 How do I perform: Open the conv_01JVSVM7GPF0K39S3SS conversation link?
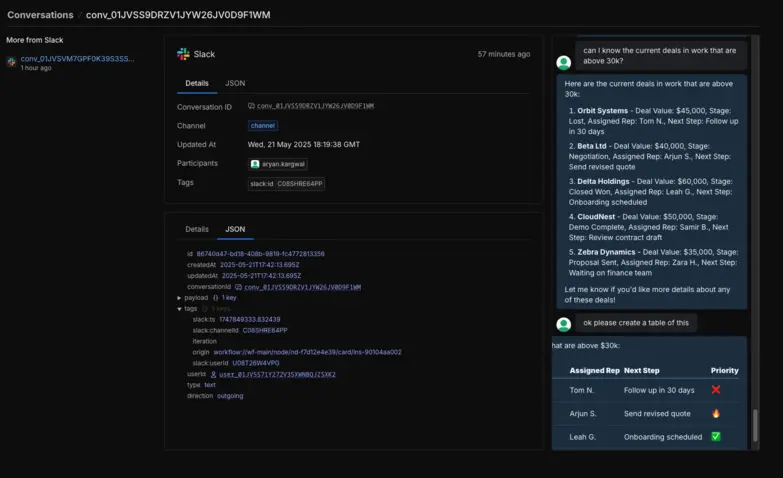[x=77, y=58]
